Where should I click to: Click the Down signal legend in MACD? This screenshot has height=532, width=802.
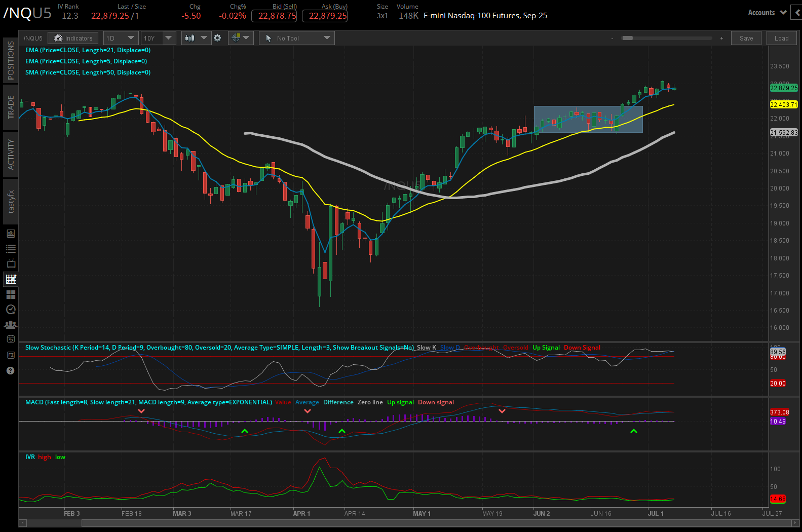[436, 402]
